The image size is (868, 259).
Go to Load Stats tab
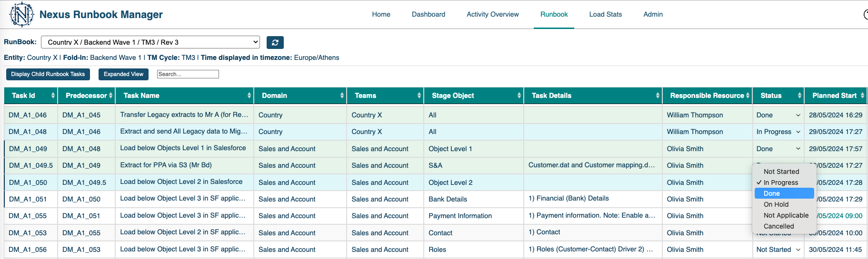click(x=605, y=14)
